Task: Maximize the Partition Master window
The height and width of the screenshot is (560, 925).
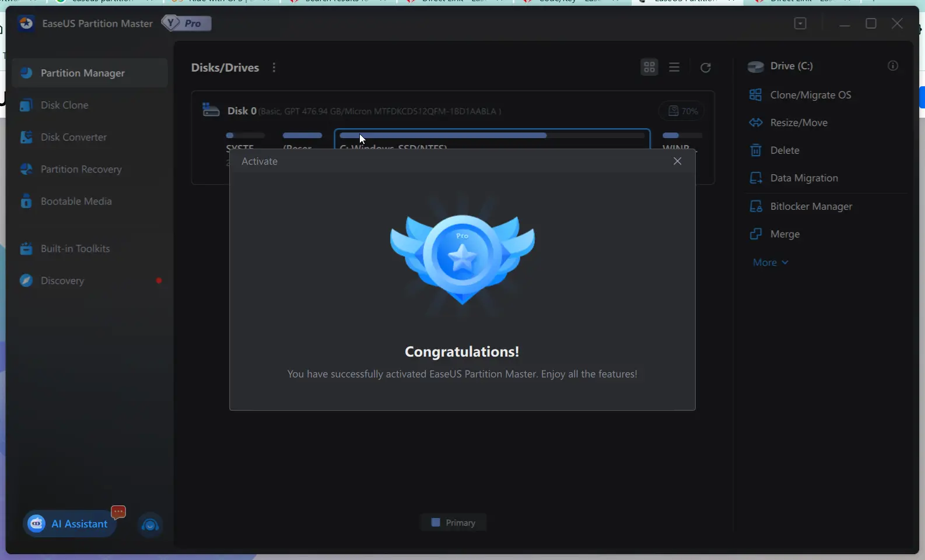Action: pos(871,23)
